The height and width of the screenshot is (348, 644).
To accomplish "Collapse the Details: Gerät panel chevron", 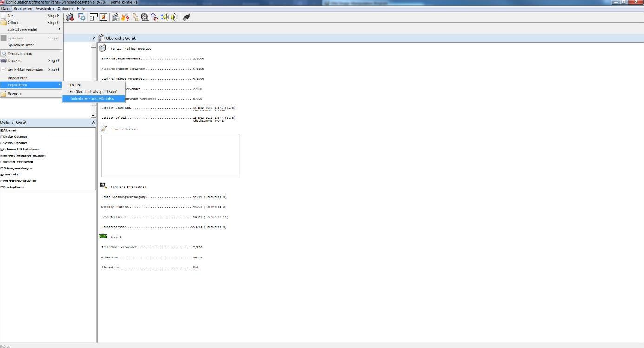I will (x=93, y=122).
